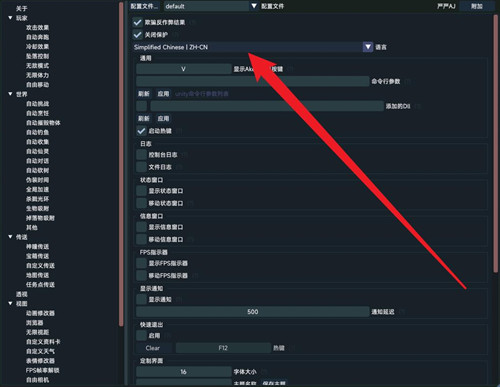Enable the 控制台日志 checkbox
The width and height of the screenshot is (500, 387).
pyautogui.click(x=141, y=155)
